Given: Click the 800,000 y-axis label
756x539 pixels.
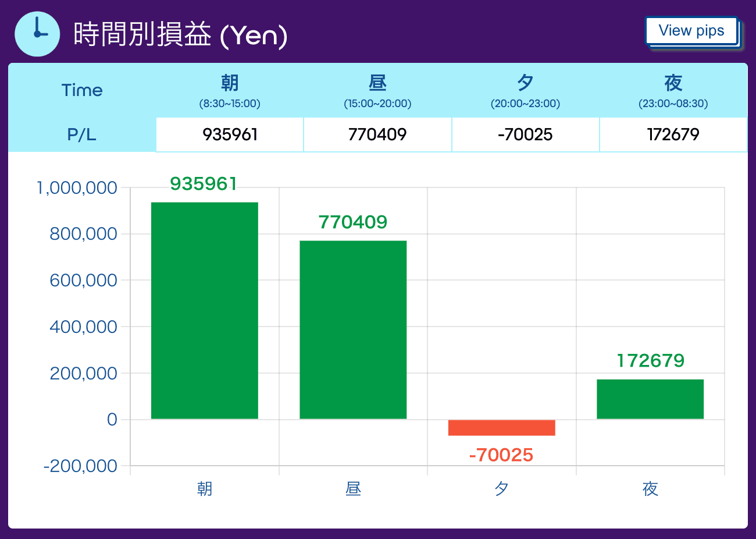Looking at the screenshot, I should click(84, 234).
